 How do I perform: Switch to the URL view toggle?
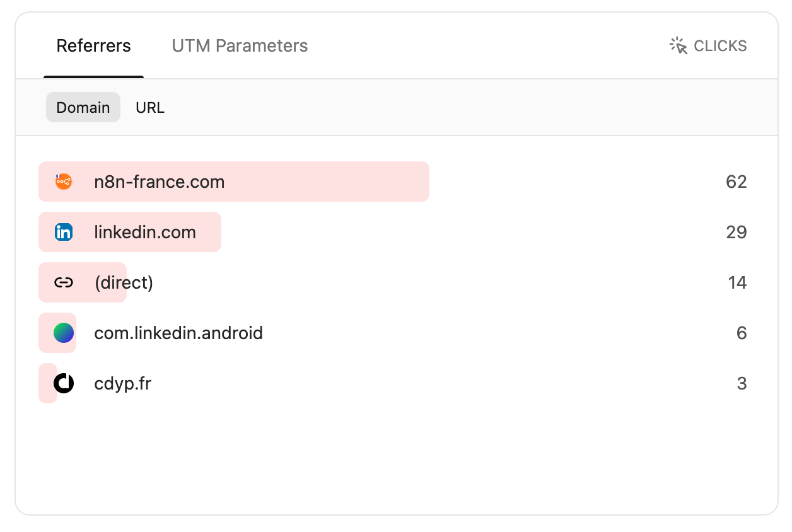click(149, 107)
